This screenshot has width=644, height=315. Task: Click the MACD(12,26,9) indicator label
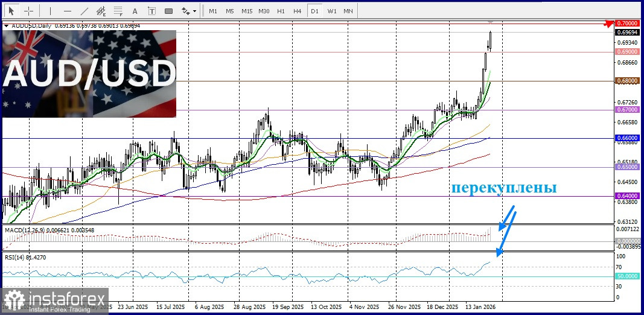coord(24,231)
